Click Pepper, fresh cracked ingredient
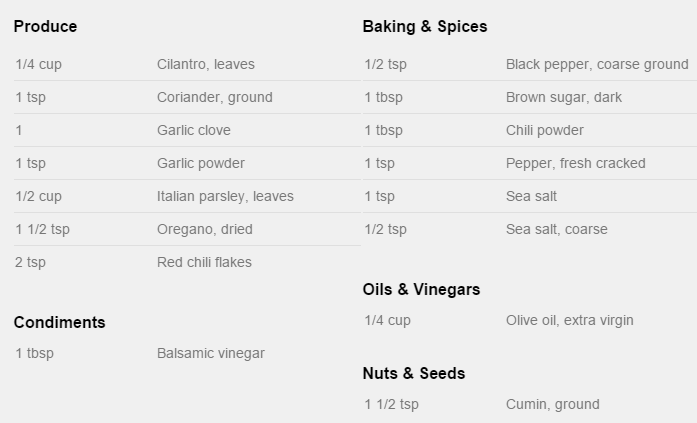 click(x=575, y=163)
